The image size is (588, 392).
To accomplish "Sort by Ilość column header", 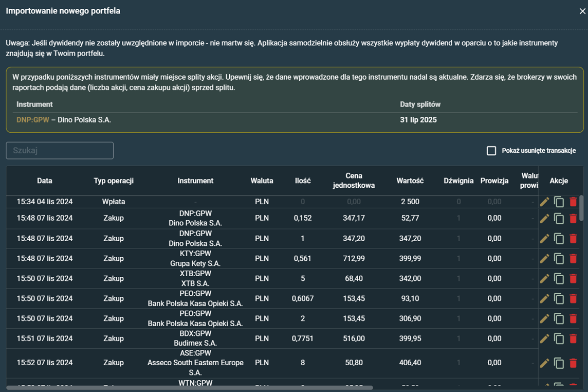I will point(303,181).
